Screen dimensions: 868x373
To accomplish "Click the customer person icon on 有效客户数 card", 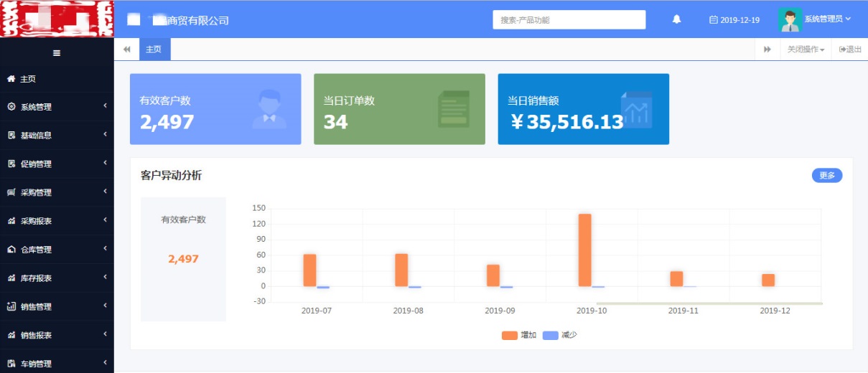I will point(269,109).
